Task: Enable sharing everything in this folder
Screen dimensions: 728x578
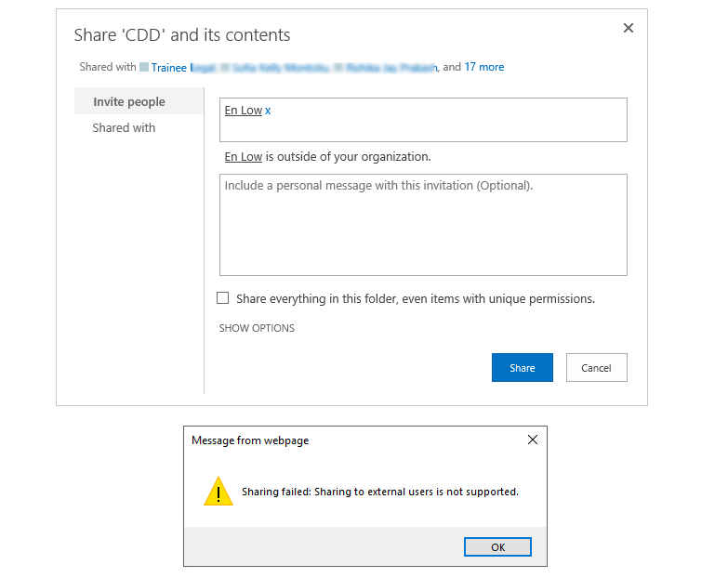Action: (x=223, y=297)
